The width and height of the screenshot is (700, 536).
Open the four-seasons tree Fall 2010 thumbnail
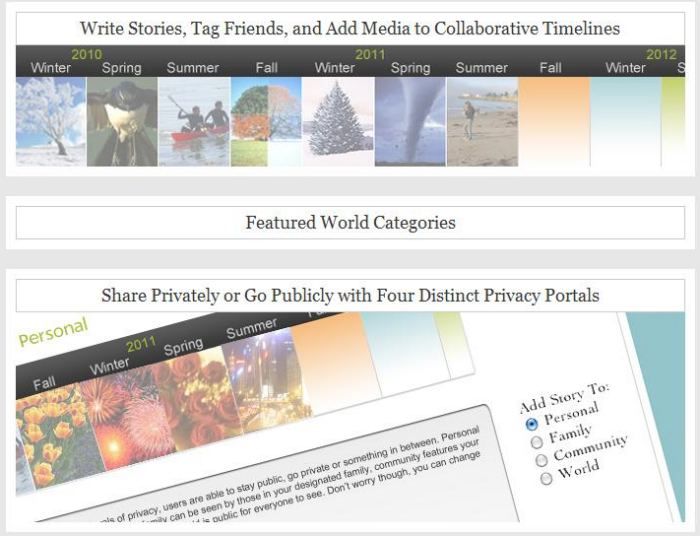pyautogui.click(x=266, y=122)
